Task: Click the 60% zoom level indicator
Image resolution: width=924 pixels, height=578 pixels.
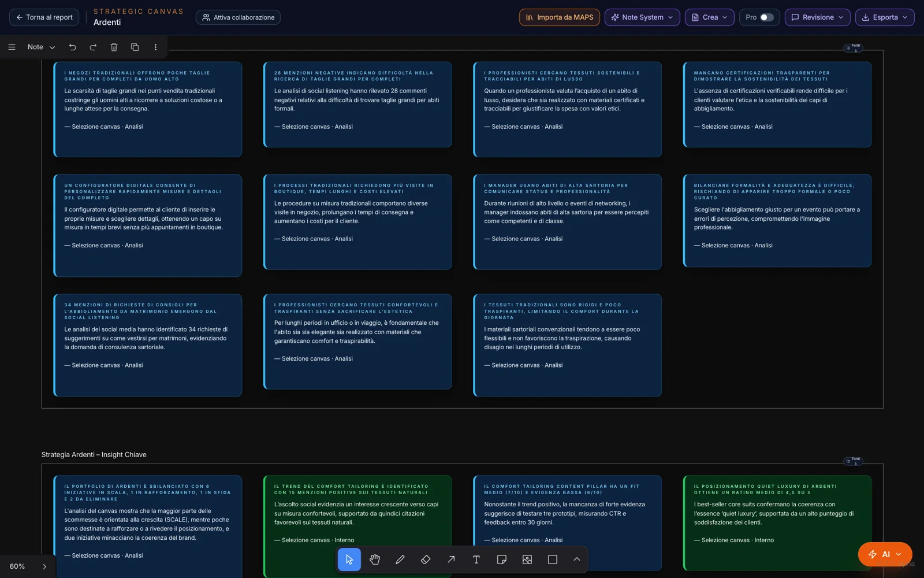Action: tap(17, 566)
